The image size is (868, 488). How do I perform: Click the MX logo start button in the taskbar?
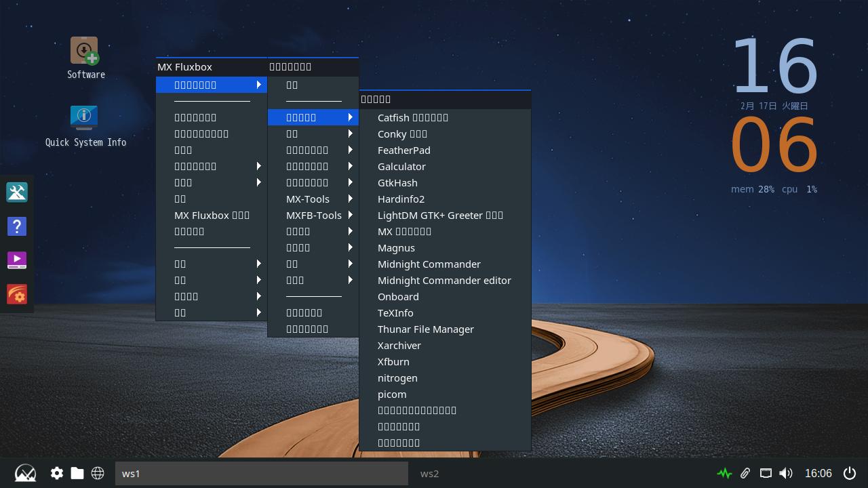point(25,473)
